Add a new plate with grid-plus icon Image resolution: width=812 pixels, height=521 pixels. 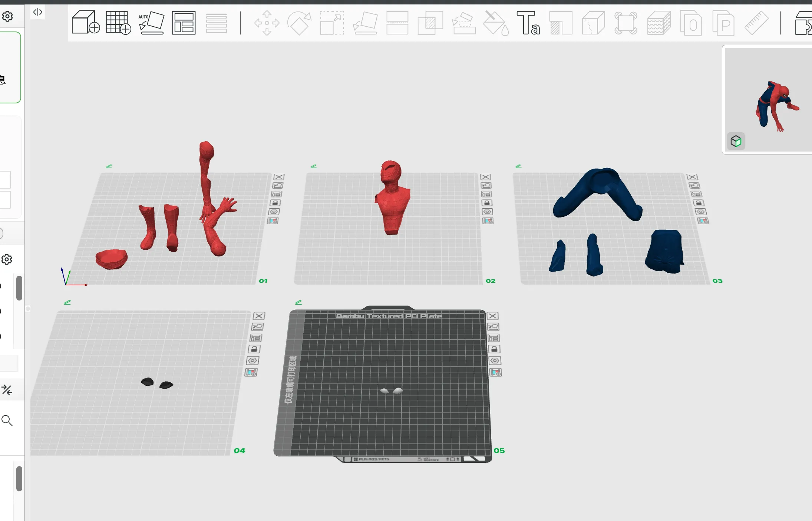click(118, 23)
